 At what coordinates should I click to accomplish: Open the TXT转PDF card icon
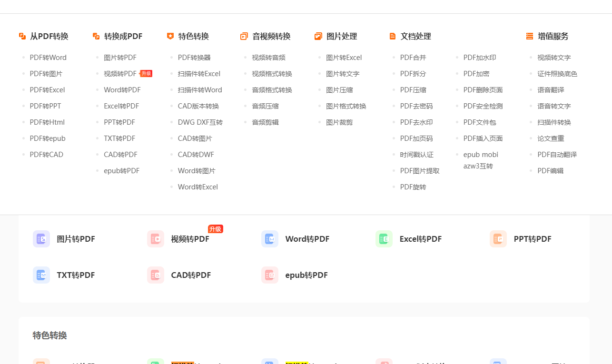click(41, 275)
